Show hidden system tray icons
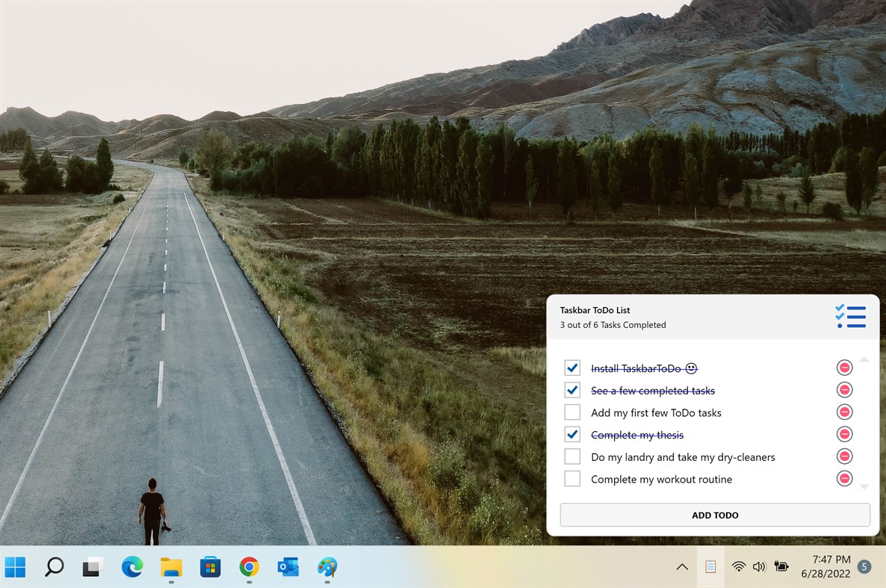The image size is (886, 588). [682, 566]
